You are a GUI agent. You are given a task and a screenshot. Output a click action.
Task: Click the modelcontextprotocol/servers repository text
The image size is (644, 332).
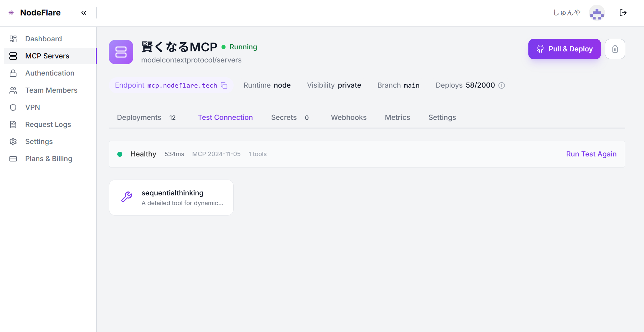click(191, 60)
